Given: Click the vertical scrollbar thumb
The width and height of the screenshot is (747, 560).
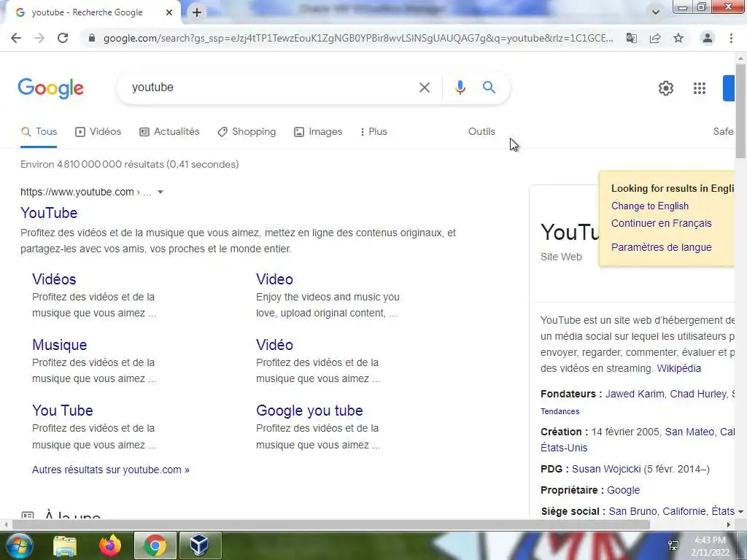Looking at the screenshot, I should click(740, 111).
